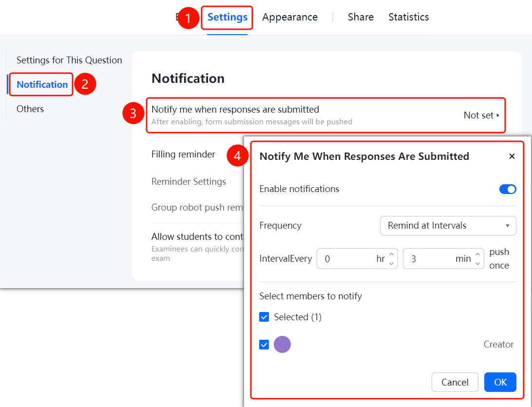Image resolution: width=532 pixels, height=407 pixels.
Task: Open Others section in sidebar
Action: pyautogui.click(x=30, y=109)
